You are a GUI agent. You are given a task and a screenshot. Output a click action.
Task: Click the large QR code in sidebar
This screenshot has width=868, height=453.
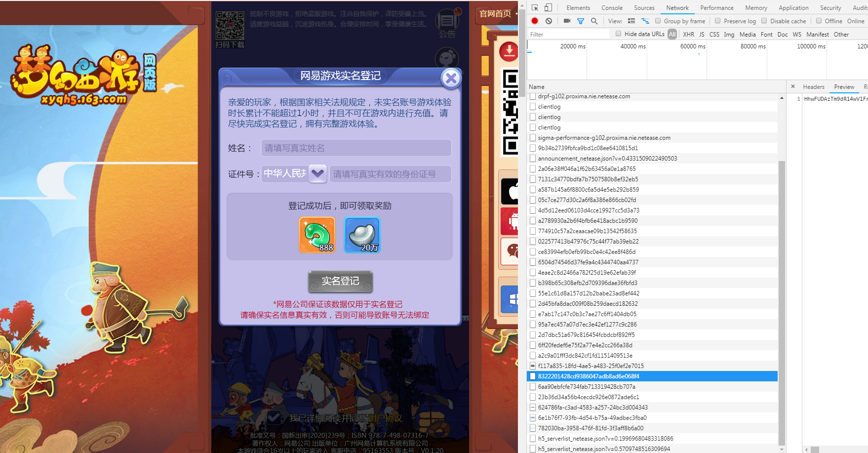point(510,112)
